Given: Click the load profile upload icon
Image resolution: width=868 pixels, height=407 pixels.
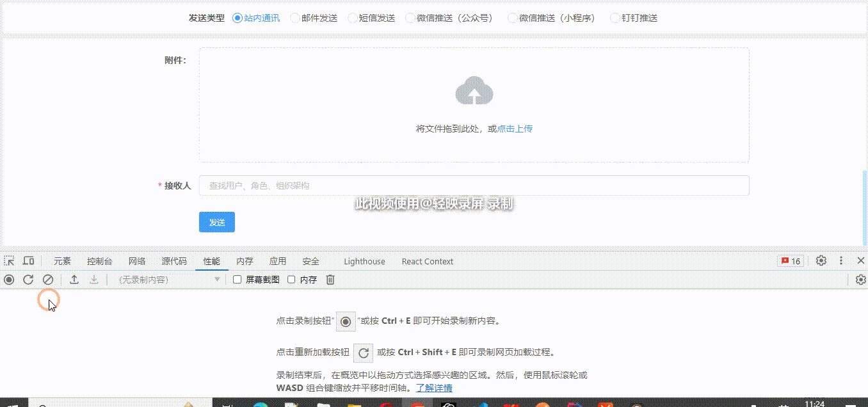Looking at the screenshot, I should pos(73,280).
